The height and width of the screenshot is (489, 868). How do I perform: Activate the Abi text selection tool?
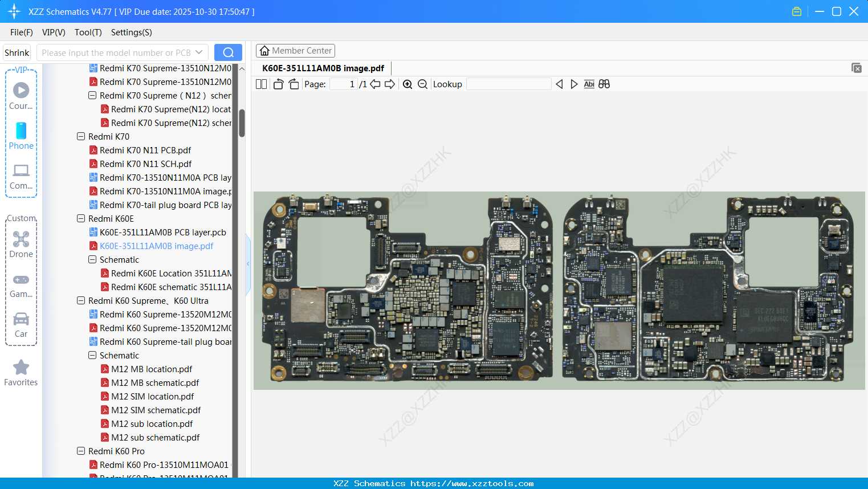(x=589, y=84)
